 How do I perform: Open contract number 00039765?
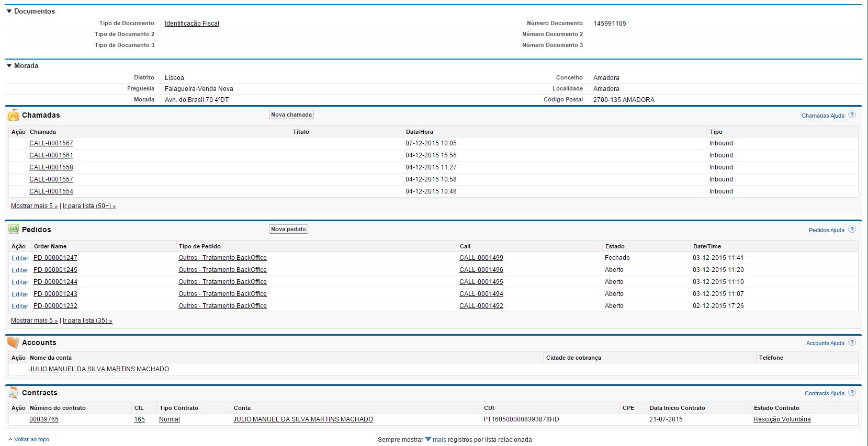pyautogui.click(x=44, y=419)
